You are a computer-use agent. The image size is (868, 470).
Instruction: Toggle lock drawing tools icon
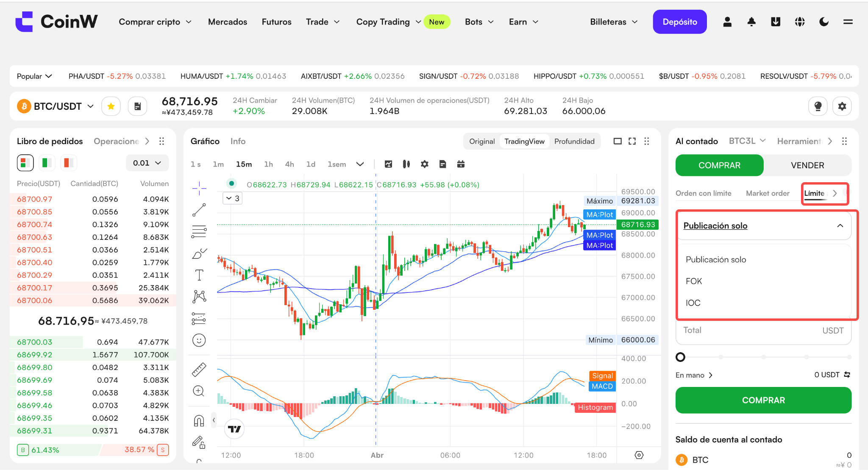199,442
